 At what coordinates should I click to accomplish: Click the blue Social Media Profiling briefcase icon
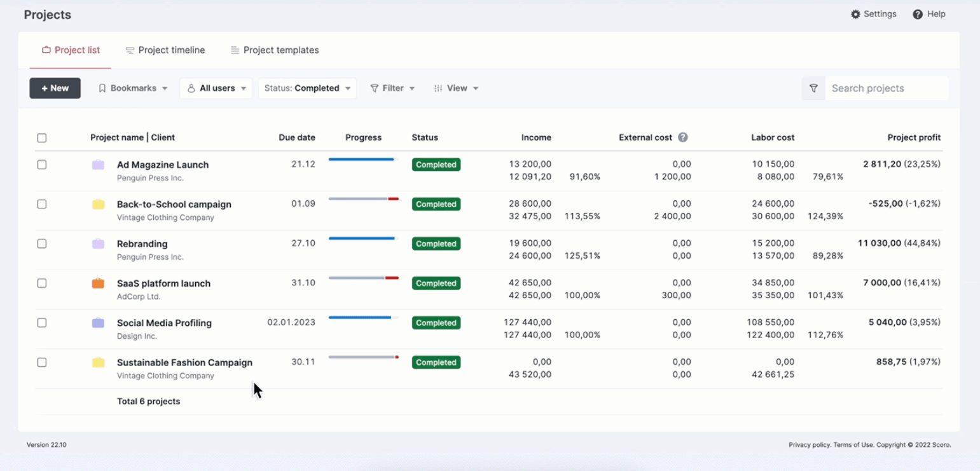point(98,323)
